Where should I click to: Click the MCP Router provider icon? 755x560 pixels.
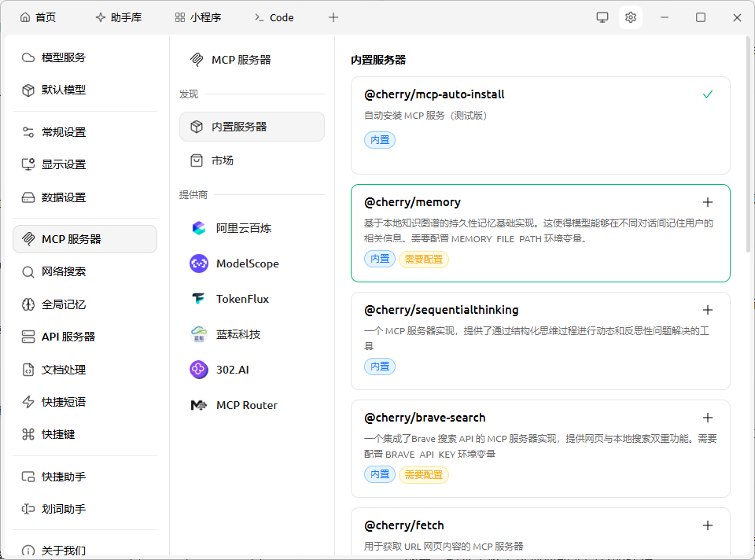[x=199, y=405]
